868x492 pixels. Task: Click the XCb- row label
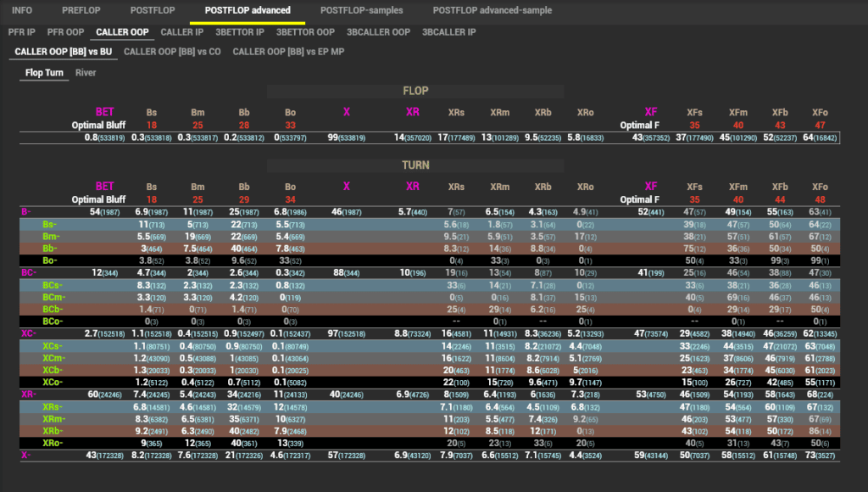point(53,371)
